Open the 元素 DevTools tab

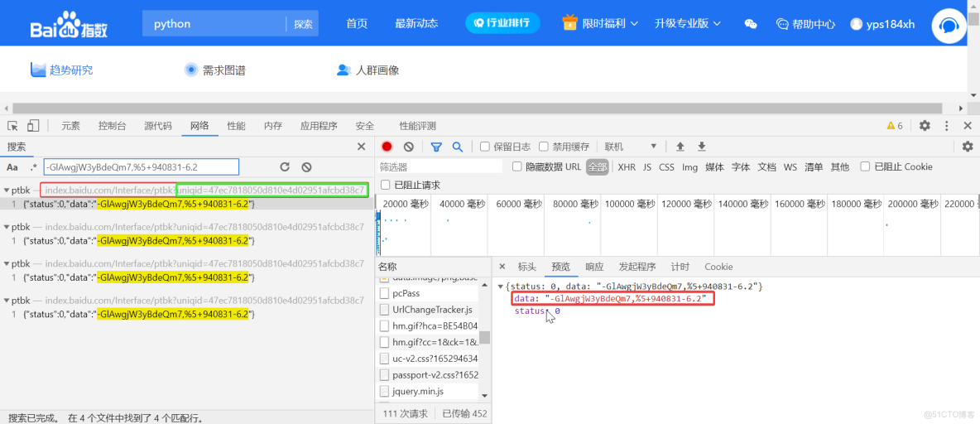[70, 126]
